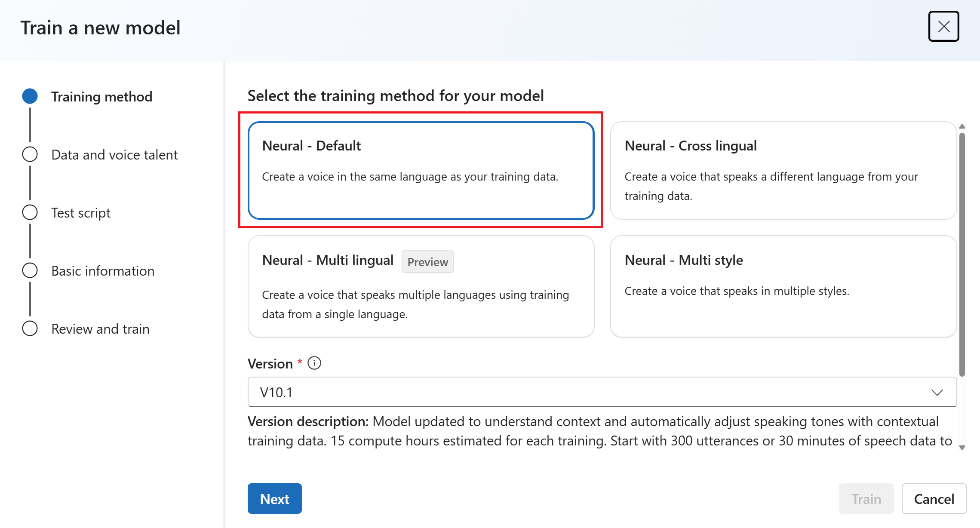Click the Training method step circle

(30, 96)
